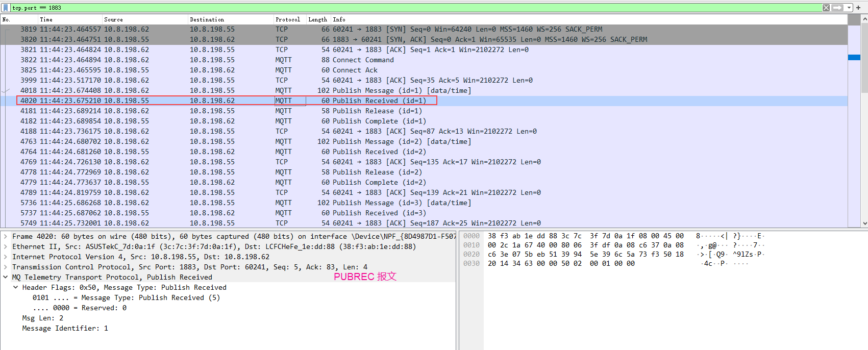Select the Reserved: 0 line
Viewport: 868px width, 350px height.
[x=80, y=308]
